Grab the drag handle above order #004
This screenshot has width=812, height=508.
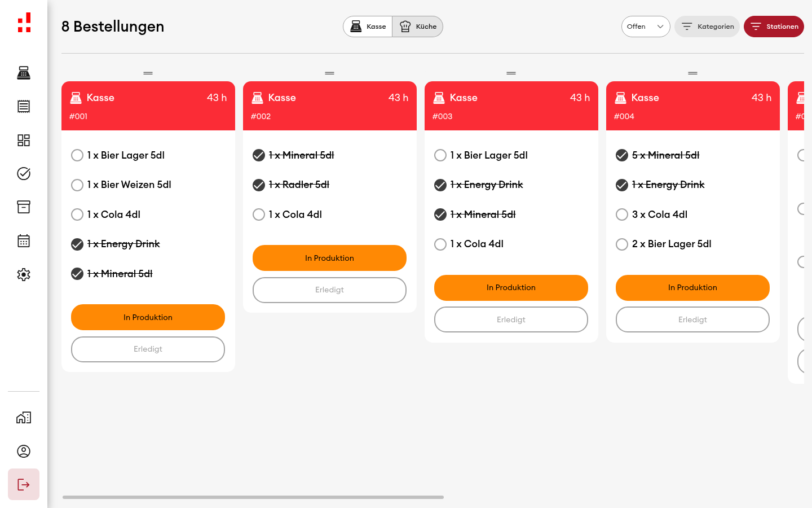[693, 73]
